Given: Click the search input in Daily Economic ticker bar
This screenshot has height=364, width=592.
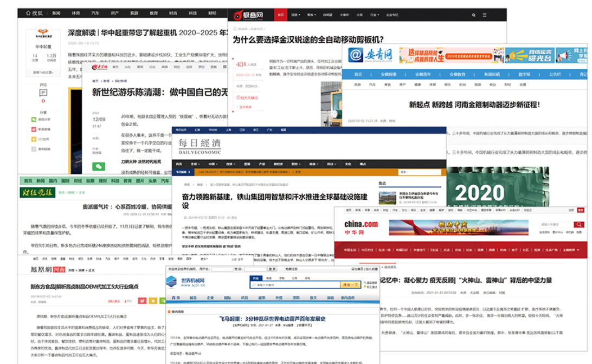Looking at the screenshot, I should tap(420, 172).
